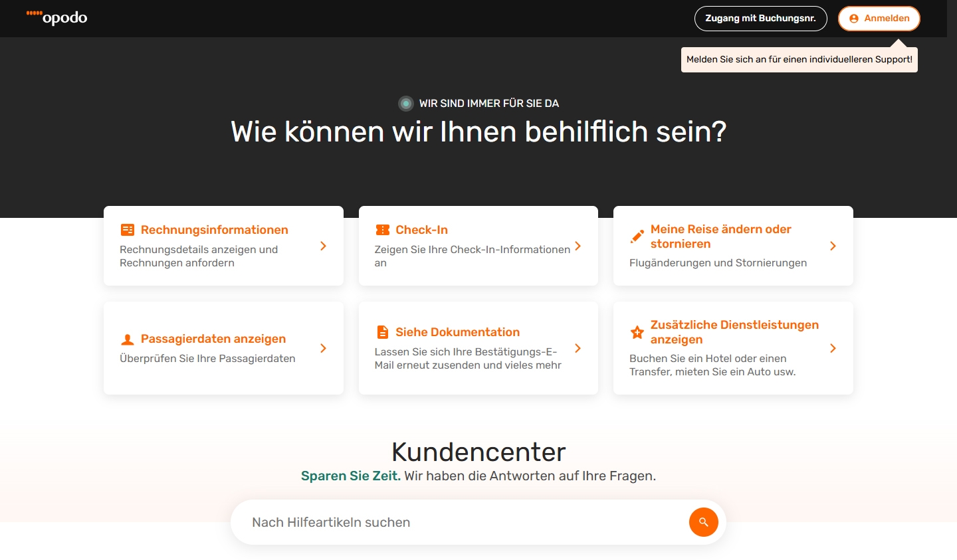Open Zugang mit Buchungsnr.

(760, 18)
